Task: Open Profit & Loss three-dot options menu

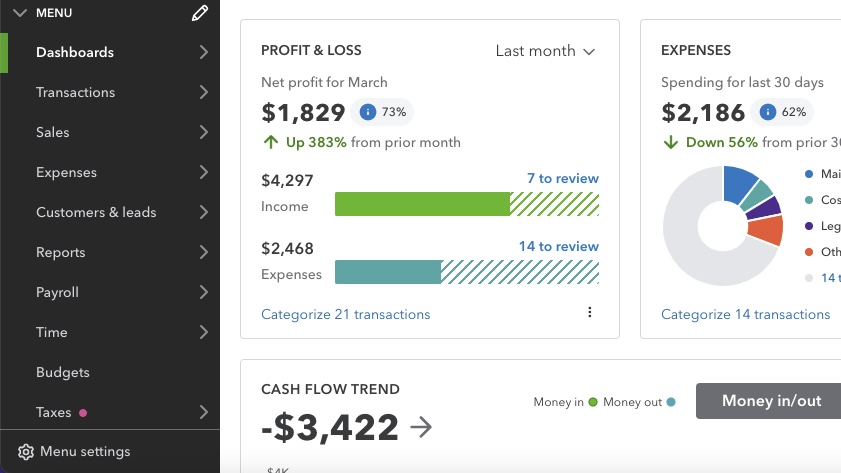Action: click(590, 312)
